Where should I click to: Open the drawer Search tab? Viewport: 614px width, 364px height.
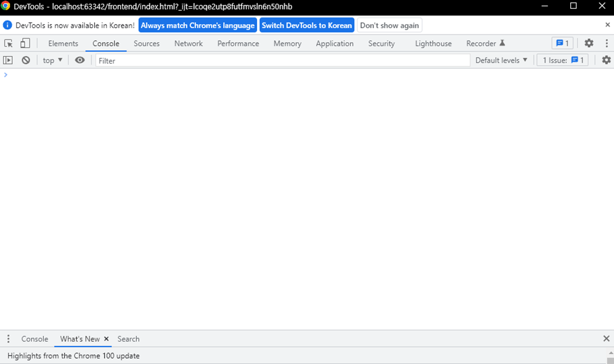(x=128, y=339)
